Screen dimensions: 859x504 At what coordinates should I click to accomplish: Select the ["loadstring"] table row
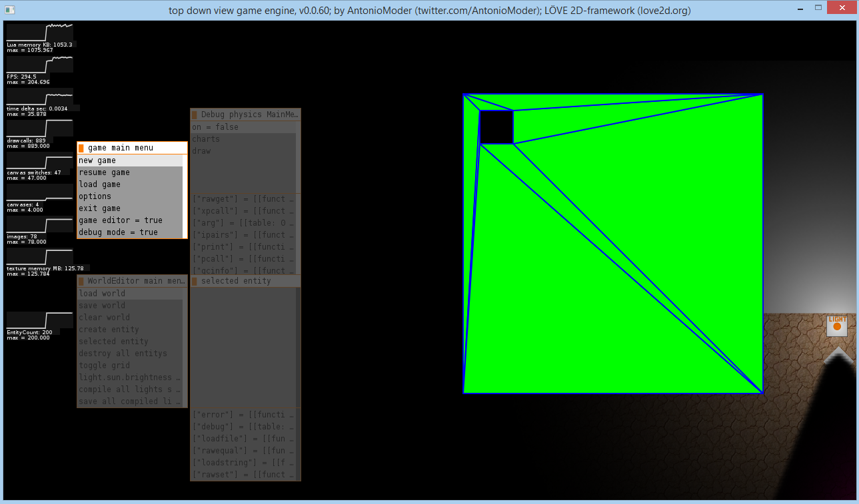tap(243, 463)
